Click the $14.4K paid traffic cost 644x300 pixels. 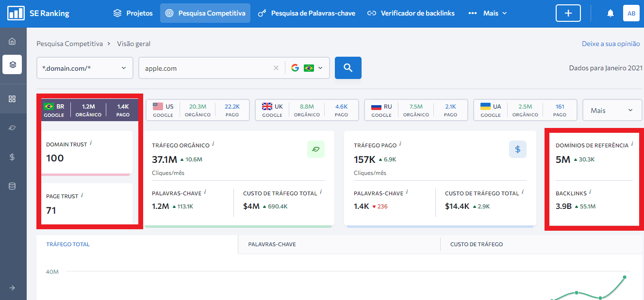[457, 206]
